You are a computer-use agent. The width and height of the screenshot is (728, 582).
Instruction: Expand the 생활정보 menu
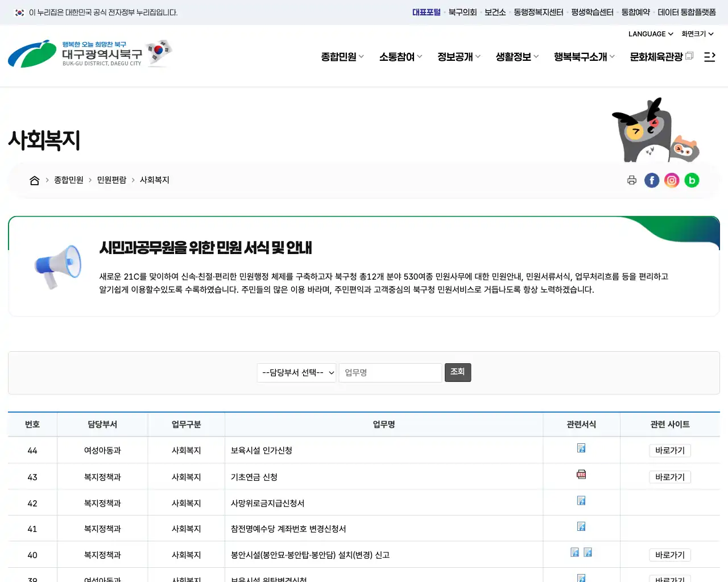(517, 57)
